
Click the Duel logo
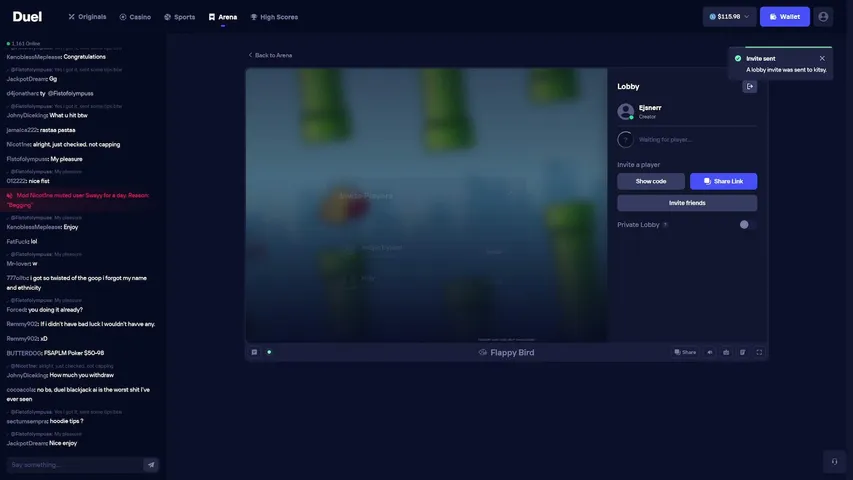click(x=27, y=17)
